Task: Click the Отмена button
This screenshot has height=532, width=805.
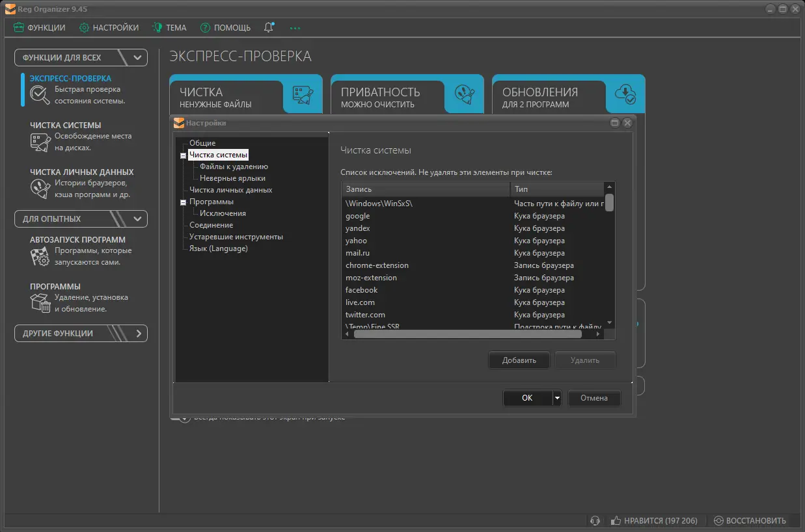Action: [x=594, y=397]
